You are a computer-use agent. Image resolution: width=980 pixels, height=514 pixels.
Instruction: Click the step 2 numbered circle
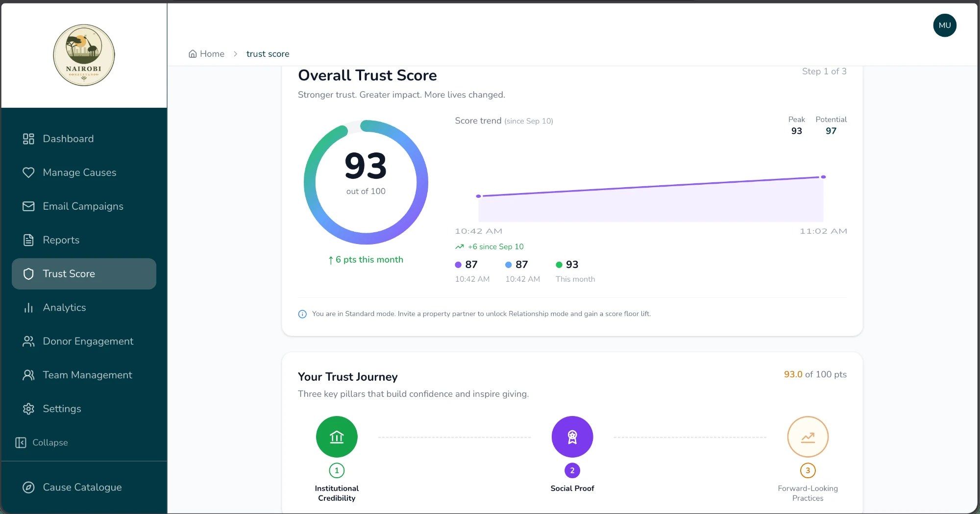coord(572,470)
